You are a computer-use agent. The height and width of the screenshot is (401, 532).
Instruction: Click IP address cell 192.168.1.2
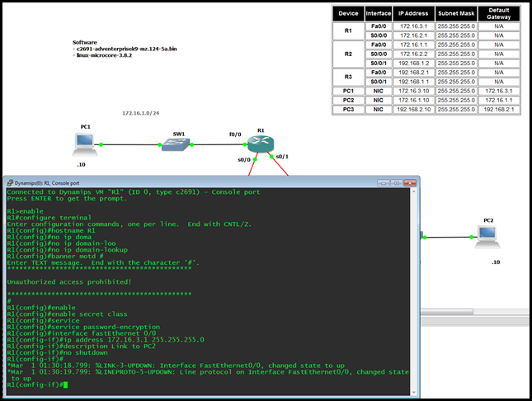click(x=413, y=64)
